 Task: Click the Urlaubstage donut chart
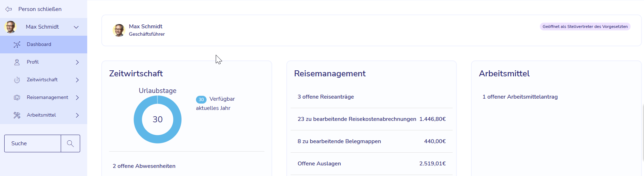[157, 119]
